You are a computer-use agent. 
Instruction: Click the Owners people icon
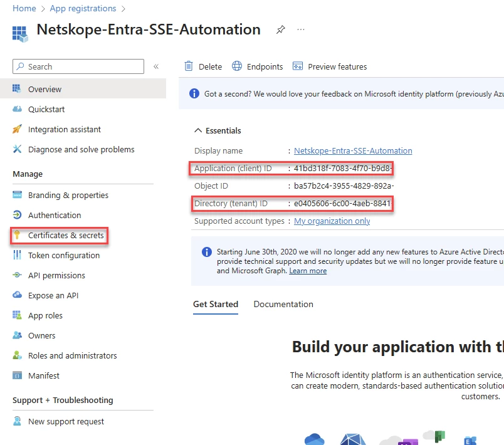tap(17, 335)
